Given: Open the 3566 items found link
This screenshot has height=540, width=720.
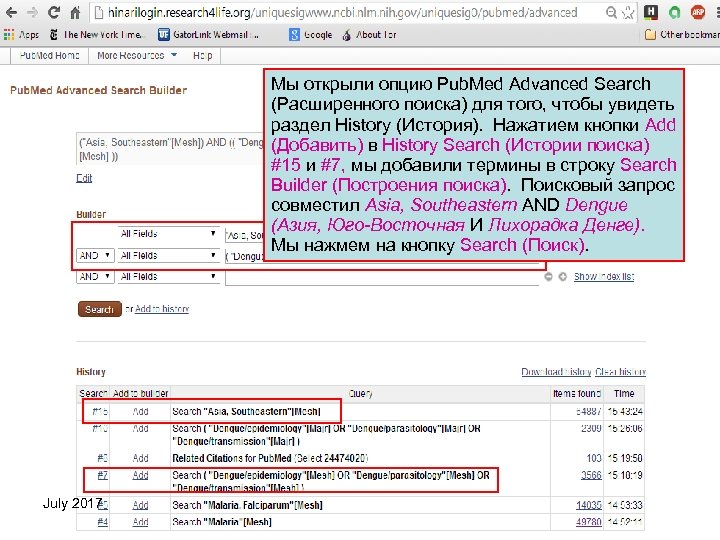Looking at the screenshot, I should pyautogui.click(x=591, y=475).
